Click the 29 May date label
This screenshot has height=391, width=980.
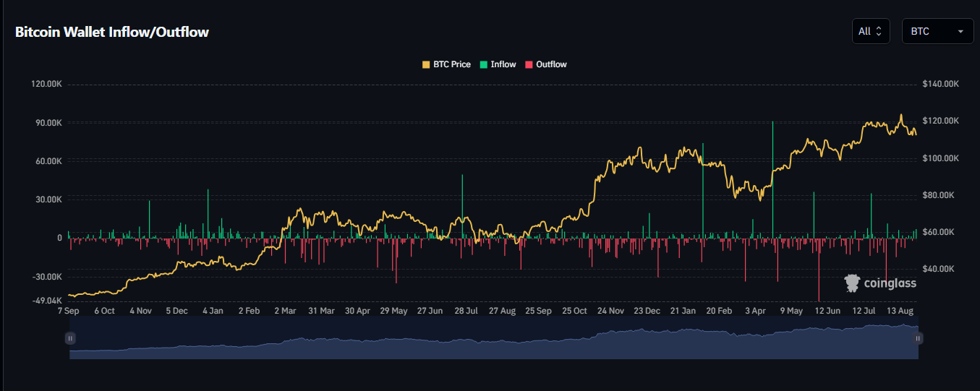point(394,311)
